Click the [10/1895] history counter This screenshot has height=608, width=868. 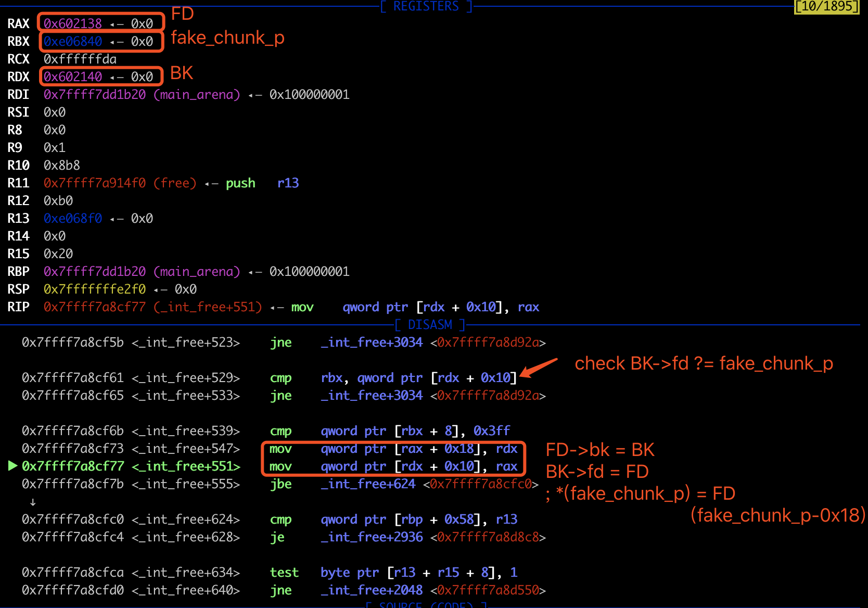(826, 6)
